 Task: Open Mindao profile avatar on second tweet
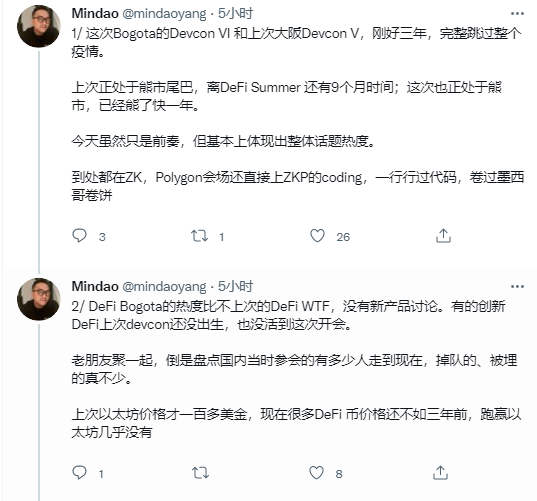39,299
